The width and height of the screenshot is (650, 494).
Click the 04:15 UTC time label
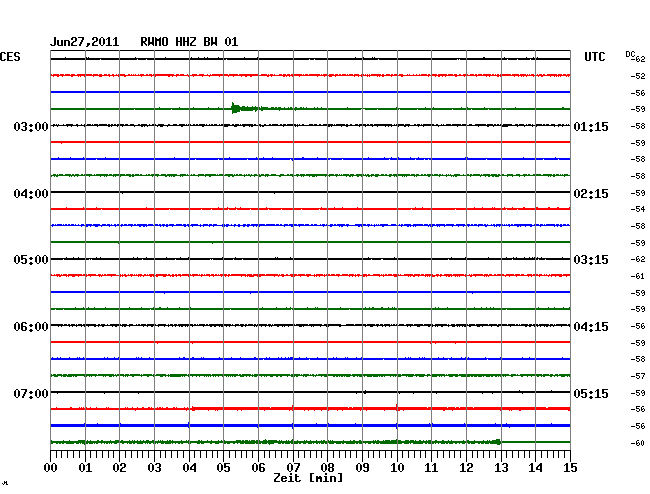tap(591, 327)
